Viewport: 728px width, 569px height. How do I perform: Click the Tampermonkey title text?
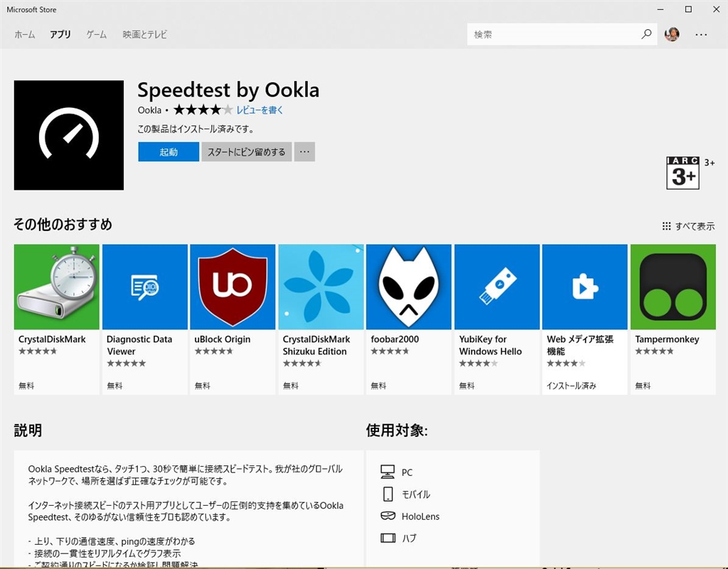pyautogui.click(x=667, y=339)
